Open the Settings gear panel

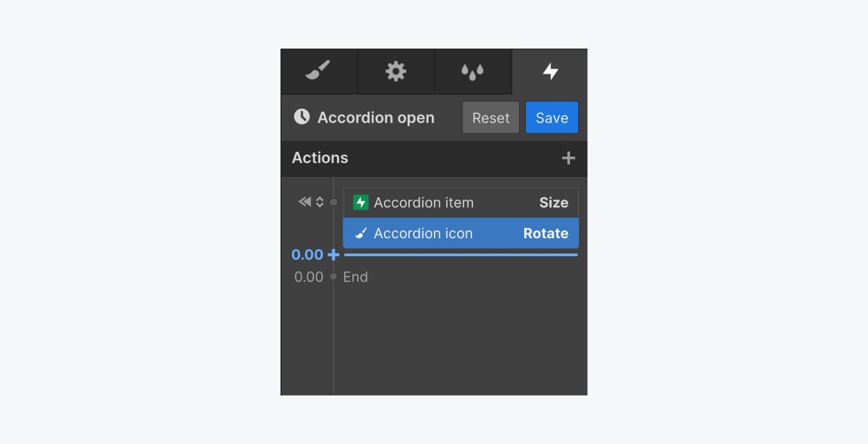pyautogui.click(x=396, y=71)
